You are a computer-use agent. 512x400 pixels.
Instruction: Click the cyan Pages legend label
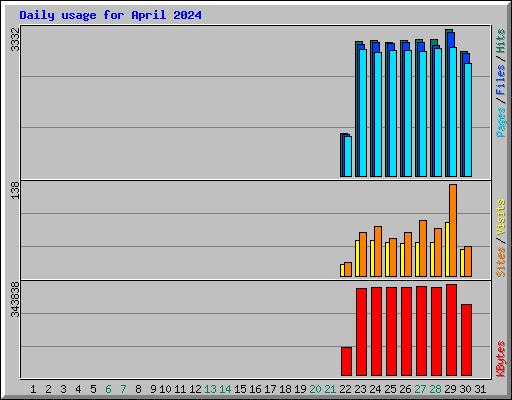pos(501,122)
